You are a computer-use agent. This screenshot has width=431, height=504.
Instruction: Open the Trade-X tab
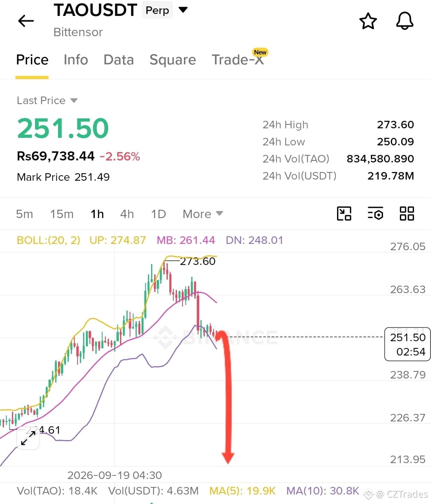coord(238,60)
